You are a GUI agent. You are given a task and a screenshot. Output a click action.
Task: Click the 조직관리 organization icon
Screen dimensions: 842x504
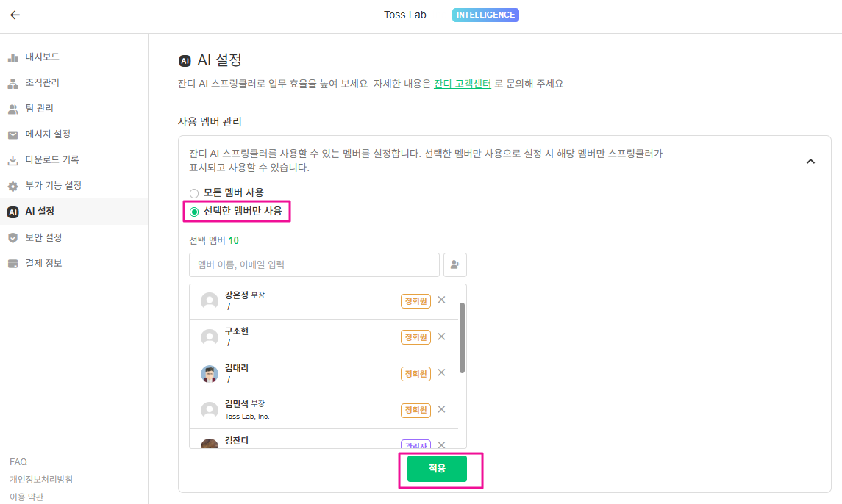(x=13, y=83)
